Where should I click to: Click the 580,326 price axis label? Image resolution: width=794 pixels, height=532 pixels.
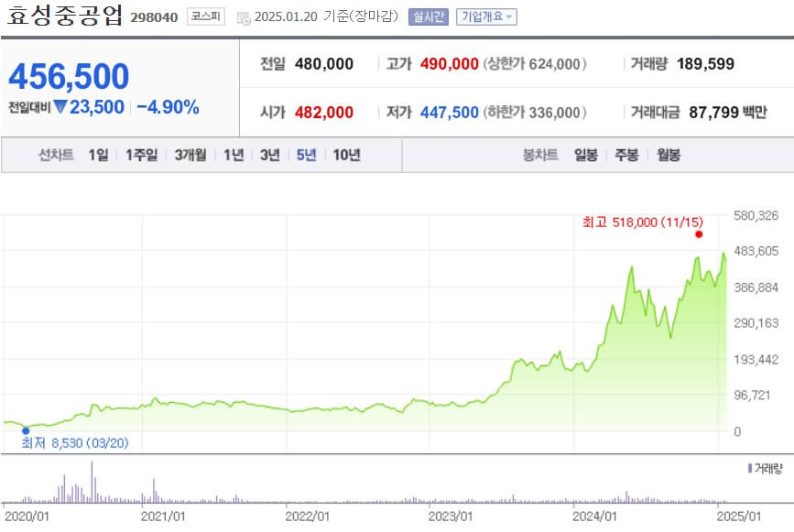click(x=756, y=215)
